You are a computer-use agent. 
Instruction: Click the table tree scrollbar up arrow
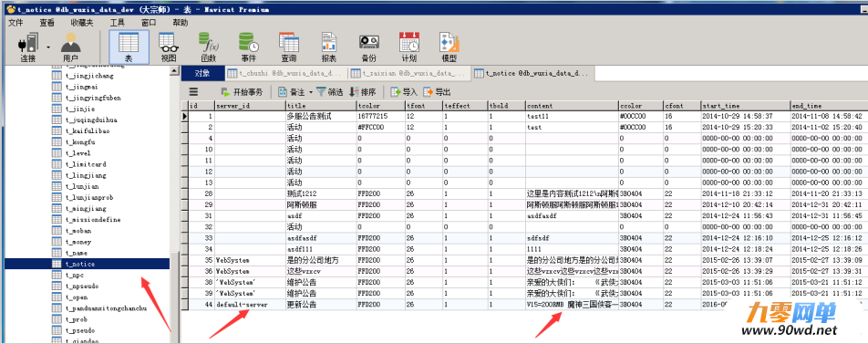click(x=174, y=71)
